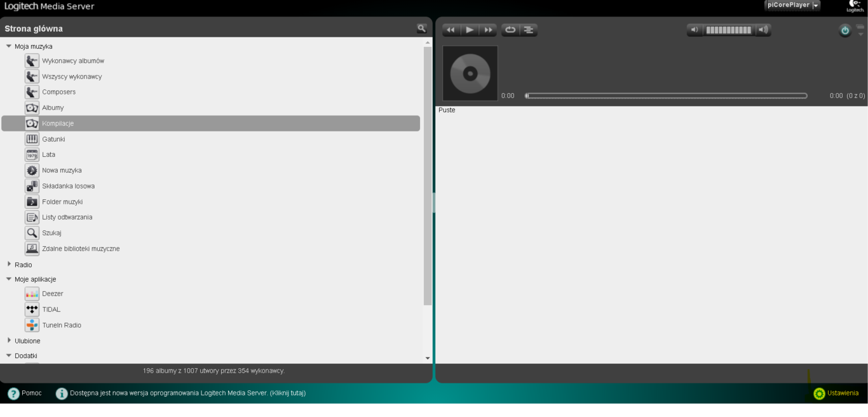This screenshot has height=417, width=868.
Task: Click the left panel scroll up arrow
Action: [428, 43]
